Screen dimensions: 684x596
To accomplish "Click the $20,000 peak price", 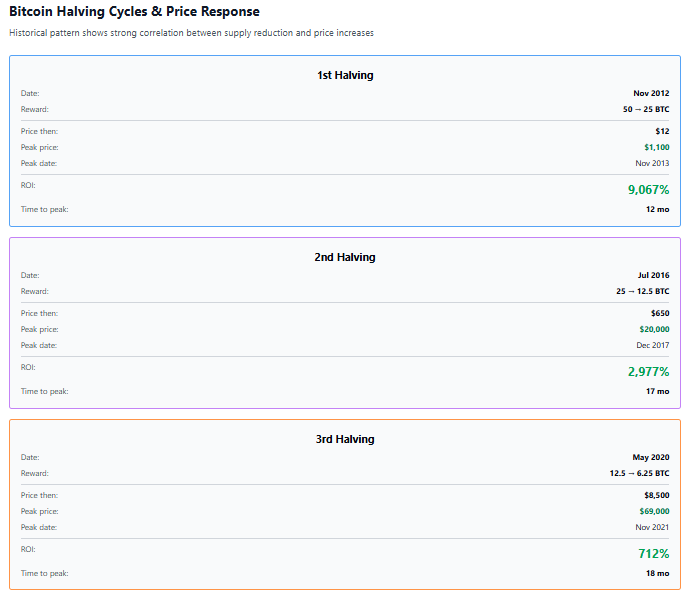I will click(x=654, y=329).
